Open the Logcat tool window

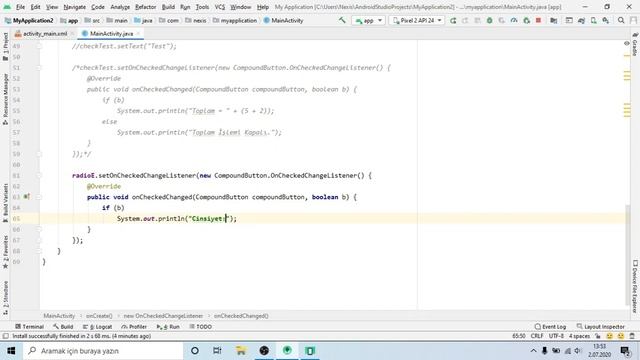98,327
